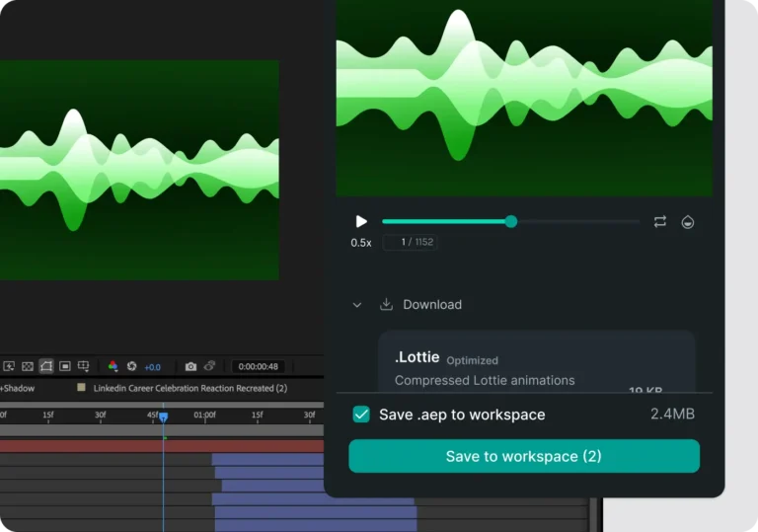Image resolution: width=758 pixels, height=532 pixels.
Task: Click Reset Exposure aperture icon
Action: [131, 366]
